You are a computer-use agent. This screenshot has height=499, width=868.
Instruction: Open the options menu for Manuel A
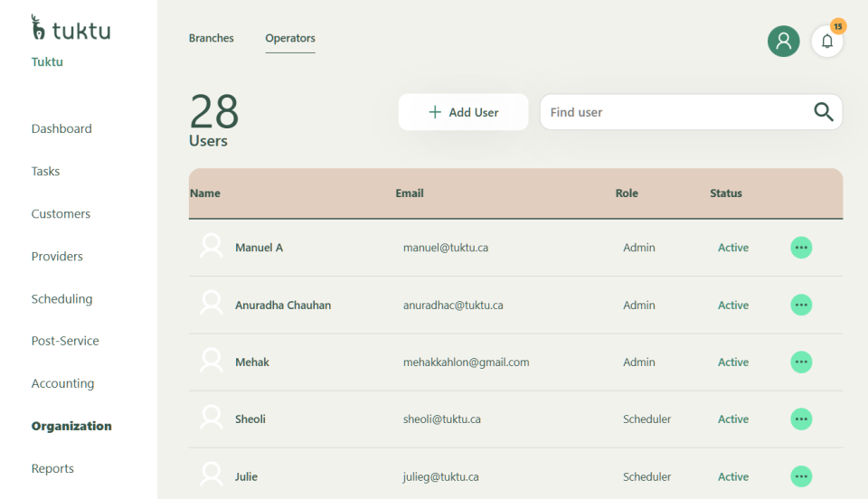pyautogui.click(x=800, y=248)
